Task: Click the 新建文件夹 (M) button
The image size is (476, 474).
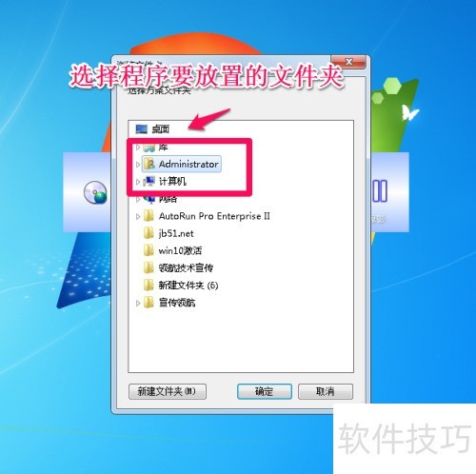Action: pyautogui.click(x=168, y=391)
